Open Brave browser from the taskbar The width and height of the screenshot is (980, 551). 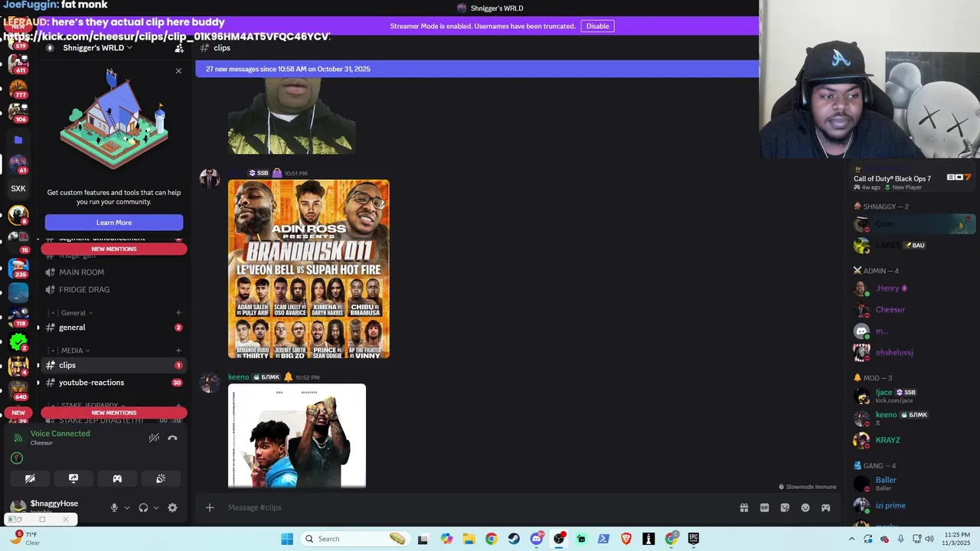tap(626, 539)
